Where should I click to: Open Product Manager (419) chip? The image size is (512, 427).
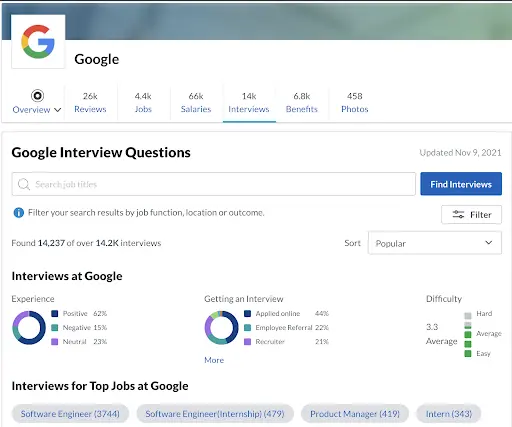point(355,414)
